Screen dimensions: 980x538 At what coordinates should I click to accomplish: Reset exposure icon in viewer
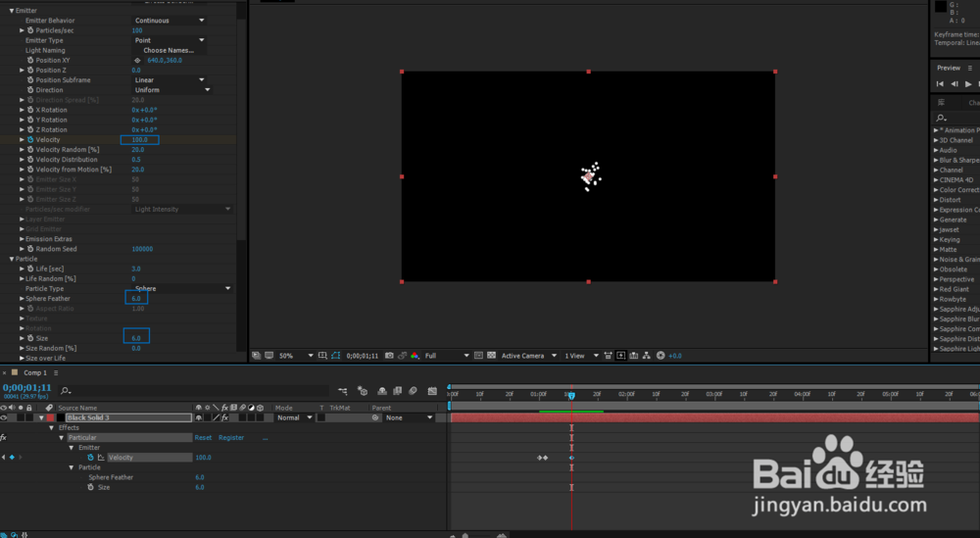tap(661, 356)
